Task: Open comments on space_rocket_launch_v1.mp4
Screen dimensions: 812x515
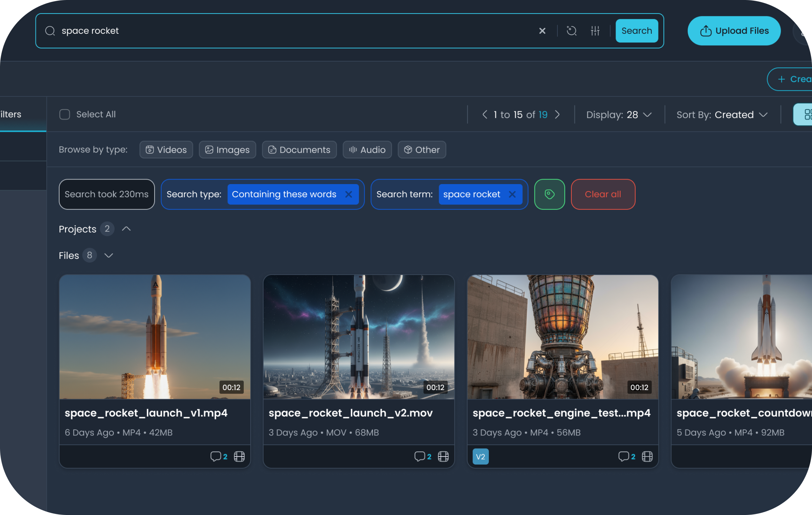Action: (216, 456)
